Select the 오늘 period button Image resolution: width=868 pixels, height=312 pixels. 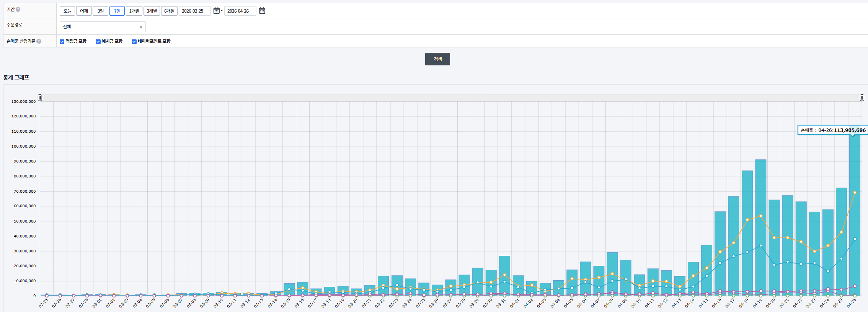coord(67,11)
